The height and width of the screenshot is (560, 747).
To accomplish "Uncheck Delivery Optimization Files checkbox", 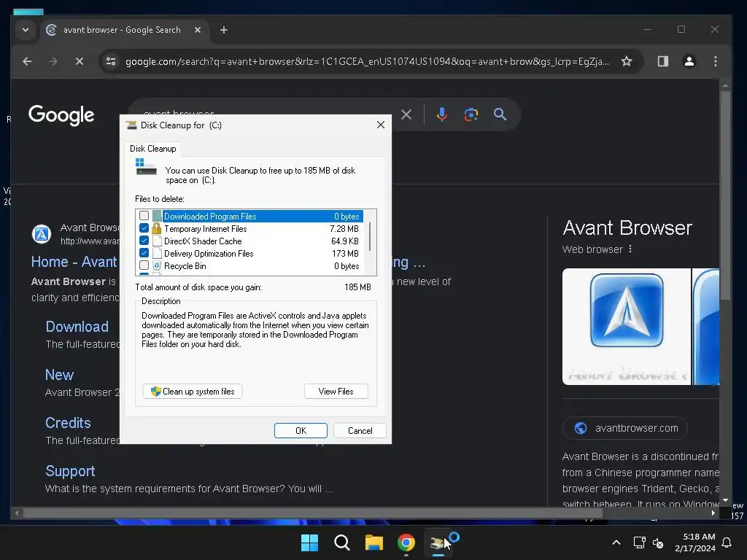I will click(144, 253).
